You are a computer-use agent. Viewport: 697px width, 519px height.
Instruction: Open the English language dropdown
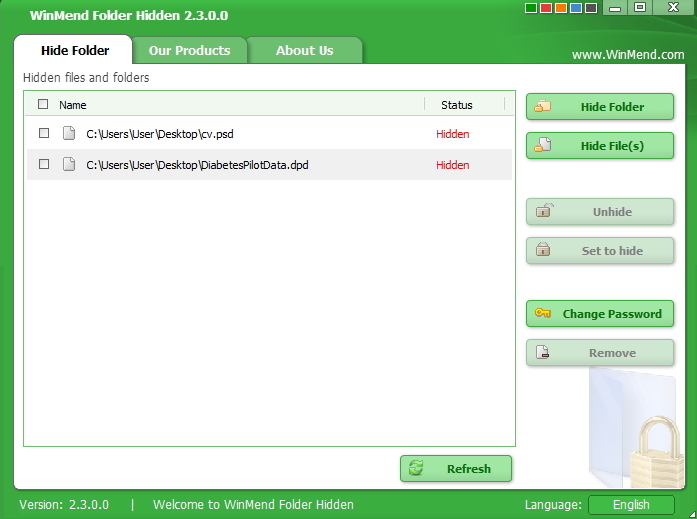(x=631, y=505)
